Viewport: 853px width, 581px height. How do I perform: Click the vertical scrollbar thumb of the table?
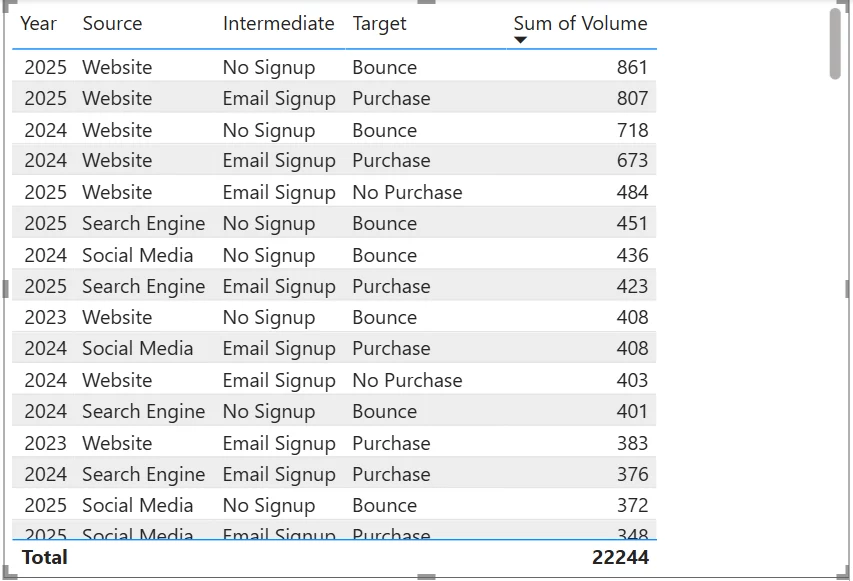coord(835,44)
